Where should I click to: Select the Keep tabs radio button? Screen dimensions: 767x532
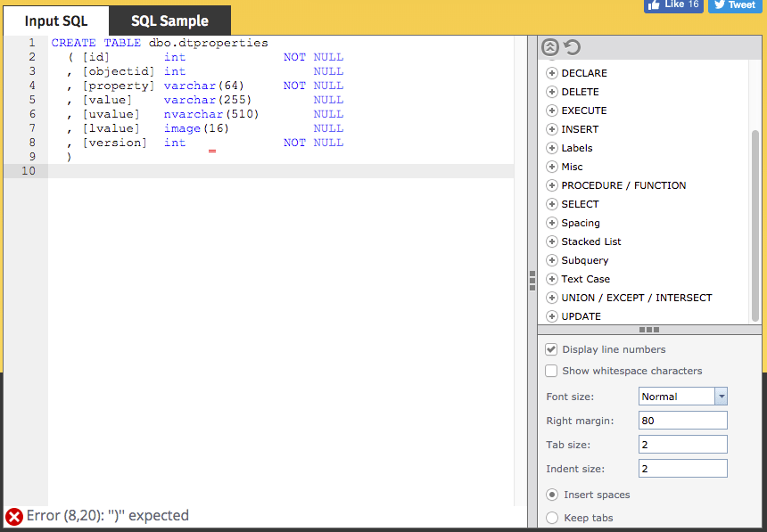(x=552, y=518)
